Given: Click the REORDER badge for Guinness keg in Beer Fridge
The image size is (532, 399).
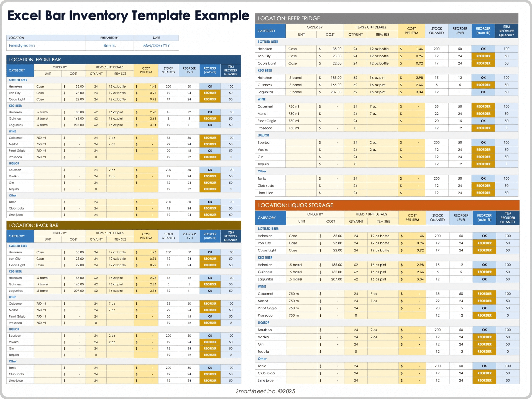Looking at the screenshot, I should 483,85.
